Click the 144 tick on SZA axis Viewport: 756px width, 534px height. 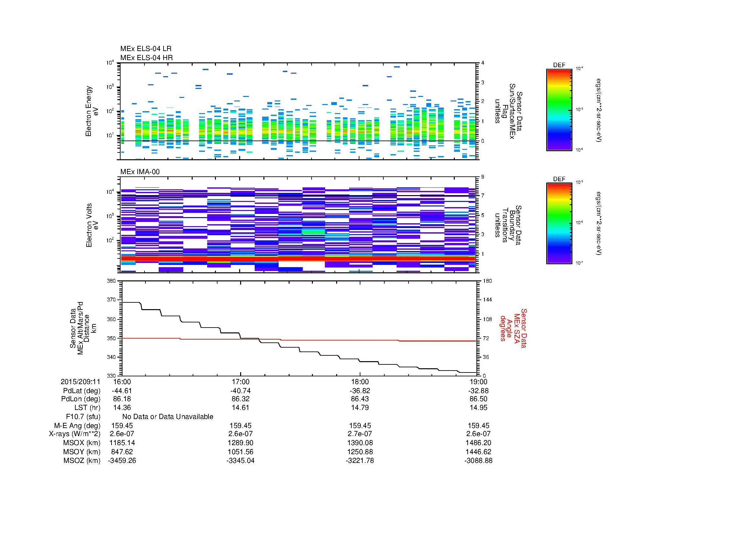[487, 300]
